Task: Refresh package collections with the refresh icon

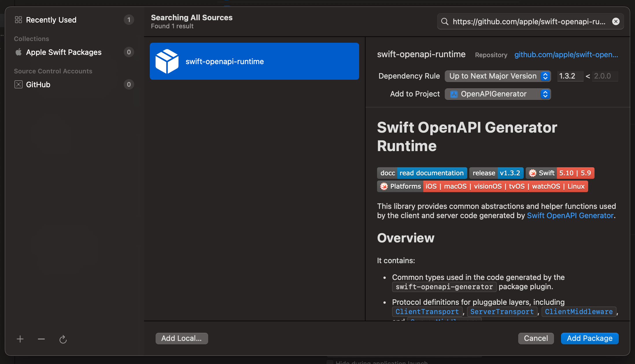Action: point(63,339)
